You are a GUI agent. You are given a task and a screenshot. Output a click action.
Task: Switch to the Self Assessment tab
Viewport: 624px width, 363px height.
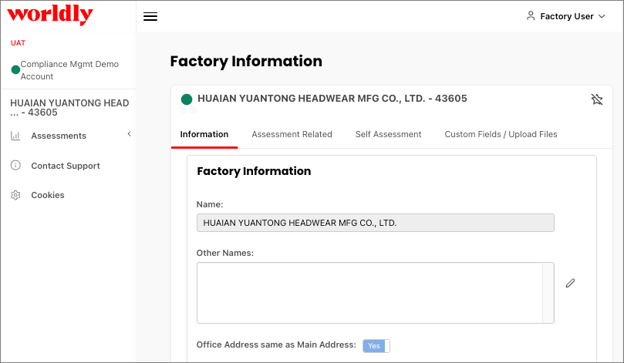pos(388,135)
